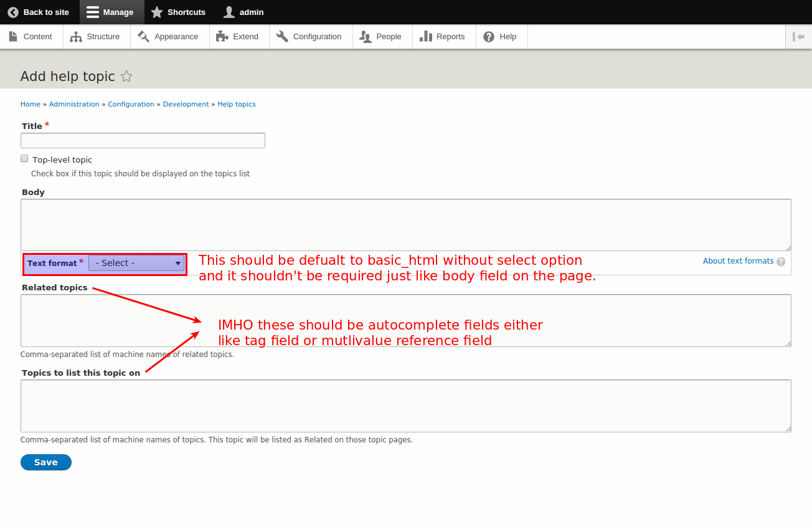Click the question mark beside About text formats

click(x=781, y=261)
